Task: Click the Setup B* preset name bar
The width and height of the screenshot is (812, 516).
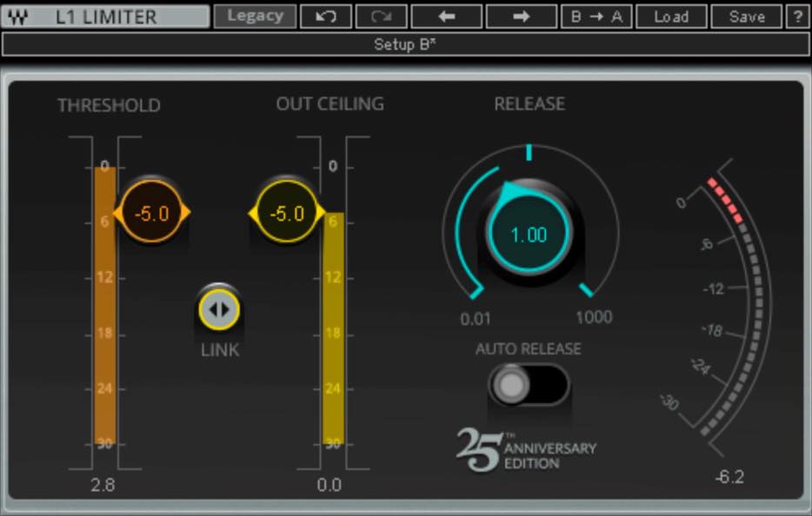Action: (405, 44)
